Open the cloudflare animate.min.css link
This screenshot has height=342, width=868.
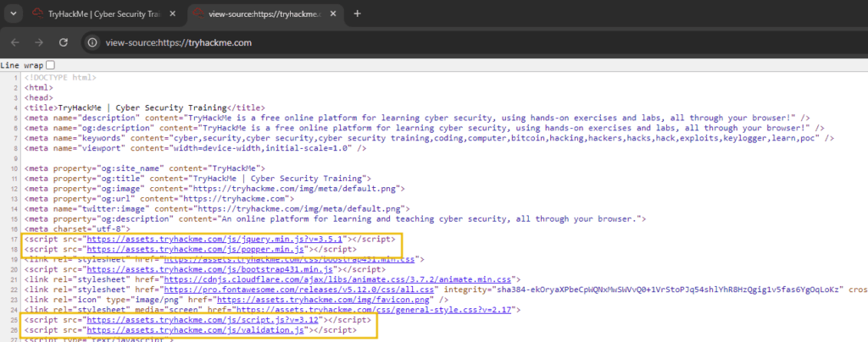[339, 279]
